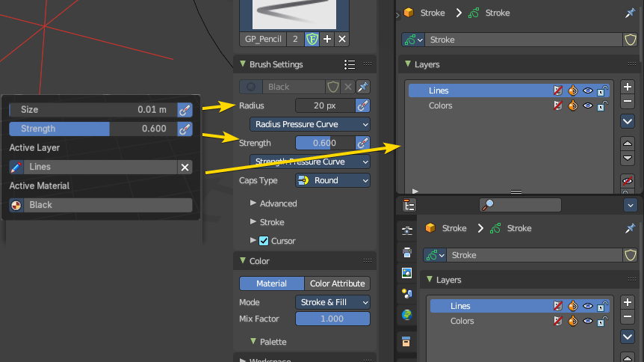Open the View Layer properties tab
This screenshot has height=362, width=644.
[x=407, y=273]
